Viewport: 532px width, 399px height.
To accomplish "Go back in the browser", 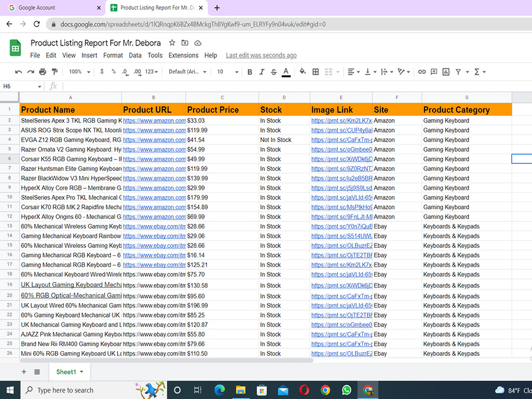I will (9, 24).
